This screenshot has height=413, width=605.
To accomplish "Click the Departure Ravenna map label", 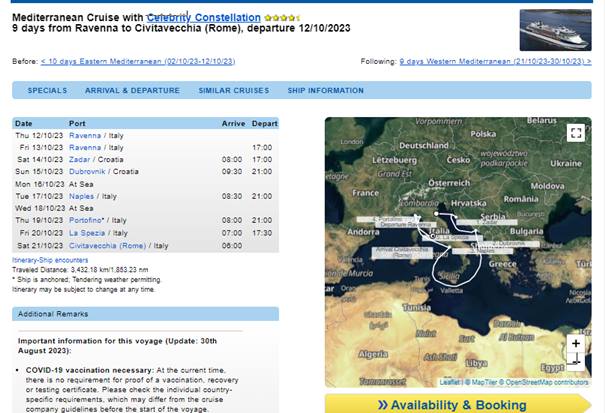I will coord(405,225).
